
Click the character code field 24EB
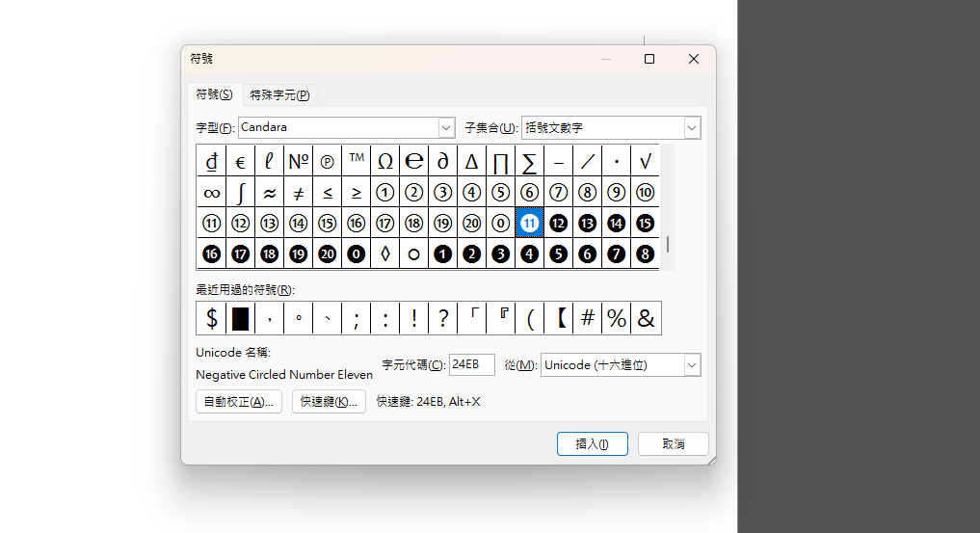point(472,364)
